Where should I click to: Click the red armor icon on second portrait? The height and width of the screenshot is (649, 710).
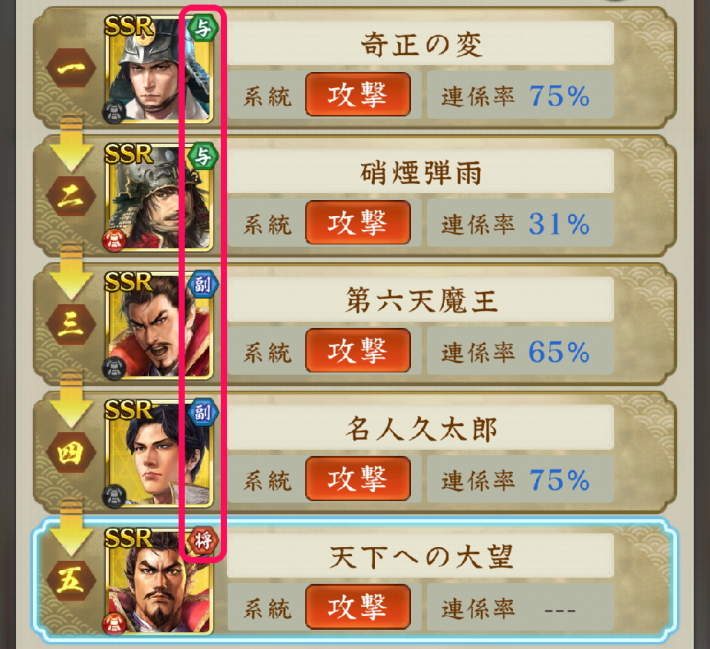(114, 240)
